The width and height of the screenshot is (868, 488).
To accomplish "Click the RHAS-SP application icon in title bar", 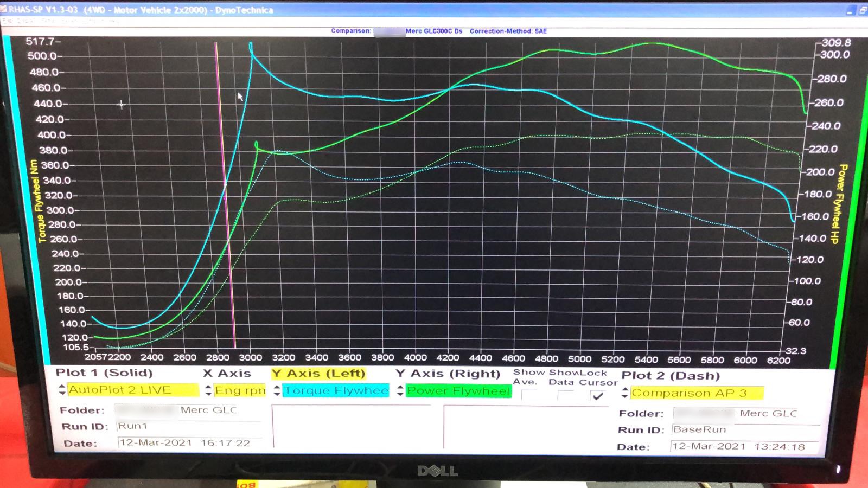I will pyautogui.click(x=4, y=10).
